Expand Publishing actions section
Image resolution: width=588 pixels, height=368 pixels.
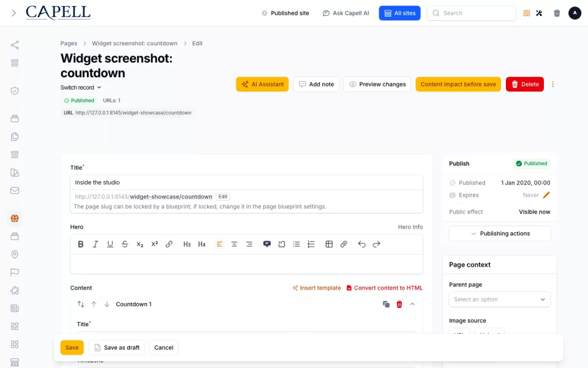coord(500,234)
